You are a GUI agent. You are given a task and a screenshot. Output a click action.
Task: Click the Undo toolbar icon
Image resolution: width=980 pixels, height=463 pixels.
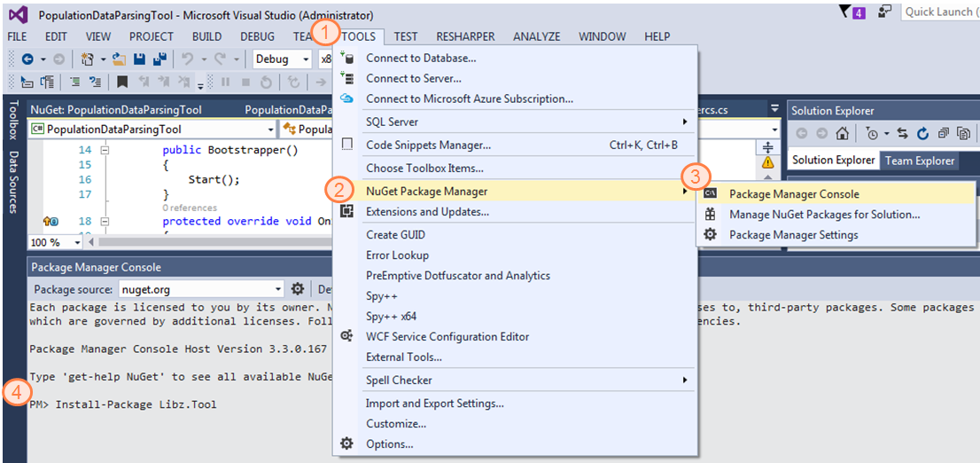[x=187, y=59]
